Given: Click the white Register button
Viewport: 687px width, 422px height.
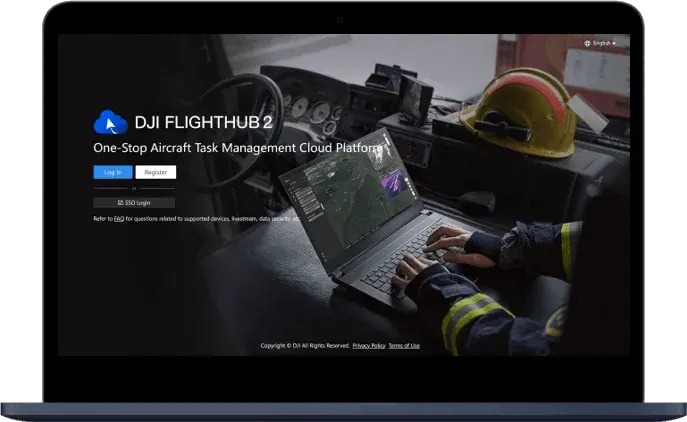Looking at the screenshot, I should pyautogui.click(x=156, y=172).
